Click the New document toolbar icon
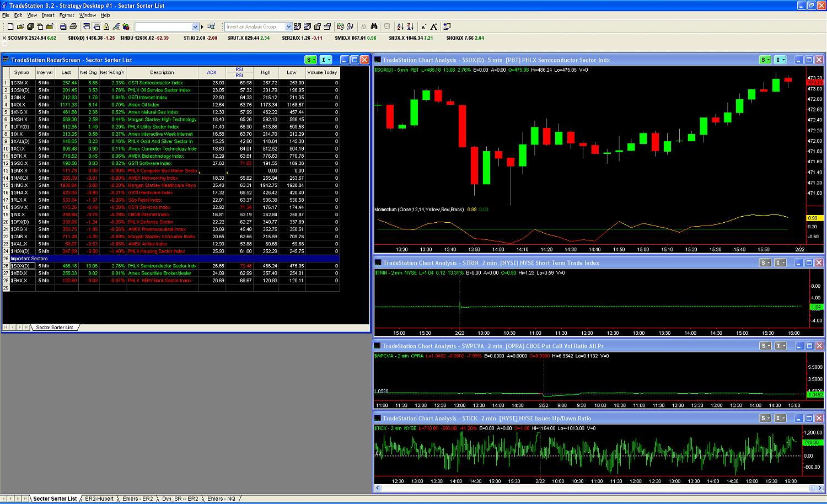Image resolution: width=827 pixels, height=504 pixels. tap(10, 26)
